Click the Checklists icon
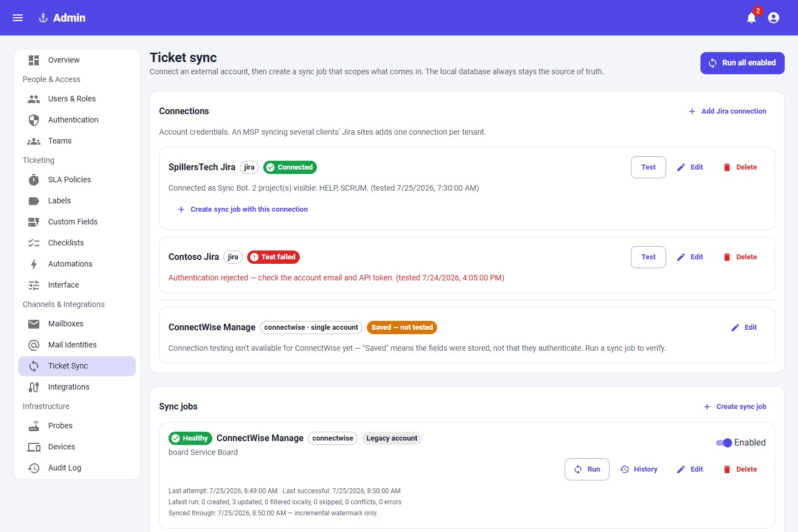This screenshot has height=532, width=798. (x=34, y=243)
